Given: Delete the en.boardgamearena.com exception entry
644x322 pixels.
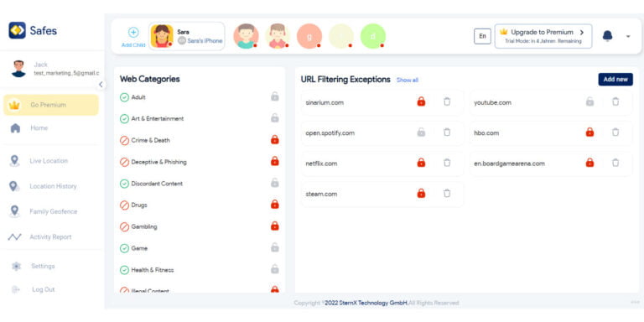Looking at the screenshot, I should pos(615,163).
